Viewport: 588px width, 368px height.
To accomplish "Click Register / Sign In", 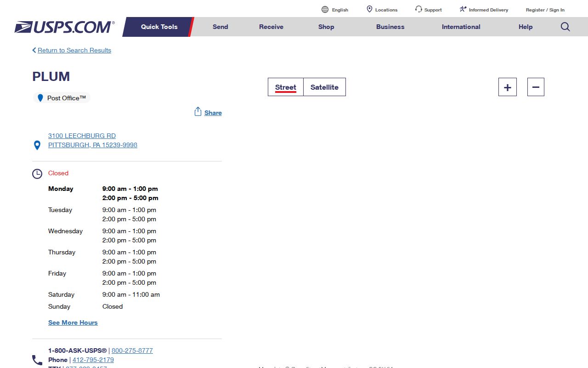I will click(545, 10).
